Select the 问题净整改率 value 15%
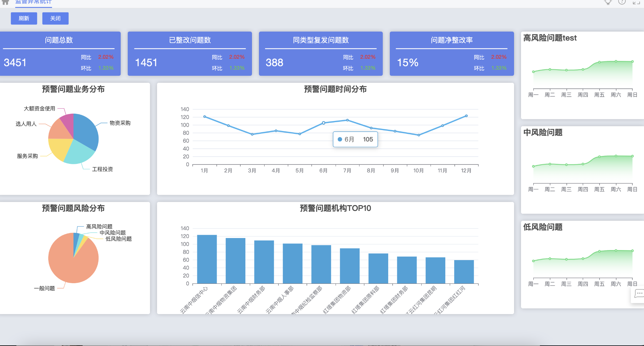The height and width of the screenshot is (346, 644). click(407, 63)
